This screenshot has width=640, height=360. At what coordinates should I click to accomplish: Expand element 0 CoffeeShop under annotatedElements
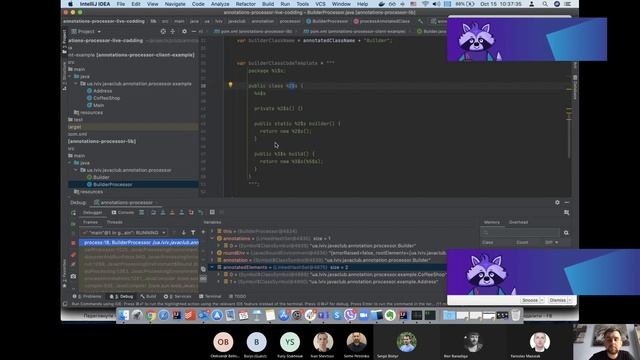pyautogui.click(x=219, y=275)
